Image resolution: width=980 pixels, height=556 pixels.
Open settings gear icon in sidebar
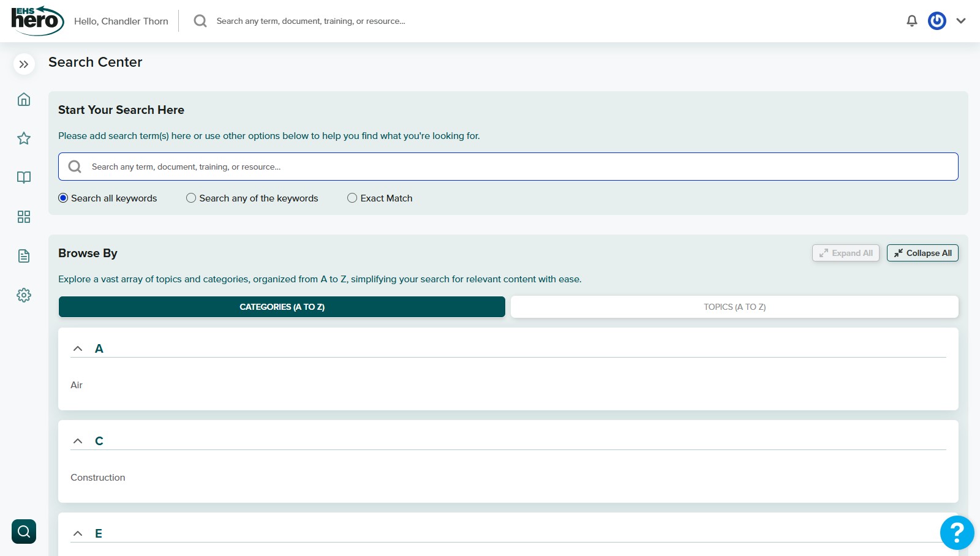pyautogui.click(x=24, y=295)
